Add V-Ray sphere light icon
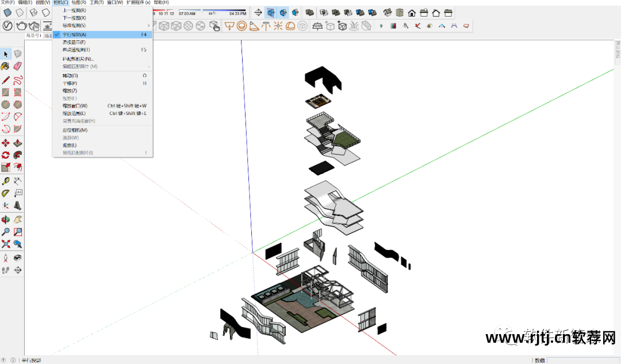 point(241,26)
